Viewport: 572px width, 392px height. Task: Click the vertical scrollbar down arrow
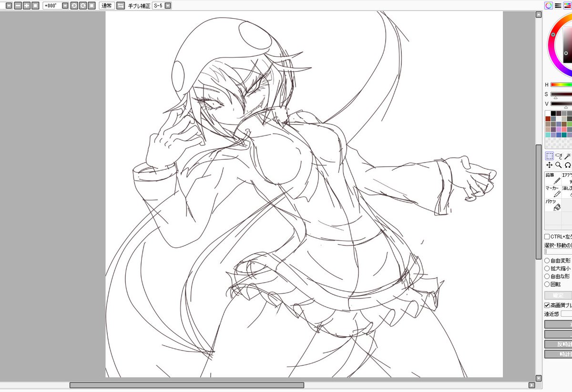[539, 378]
